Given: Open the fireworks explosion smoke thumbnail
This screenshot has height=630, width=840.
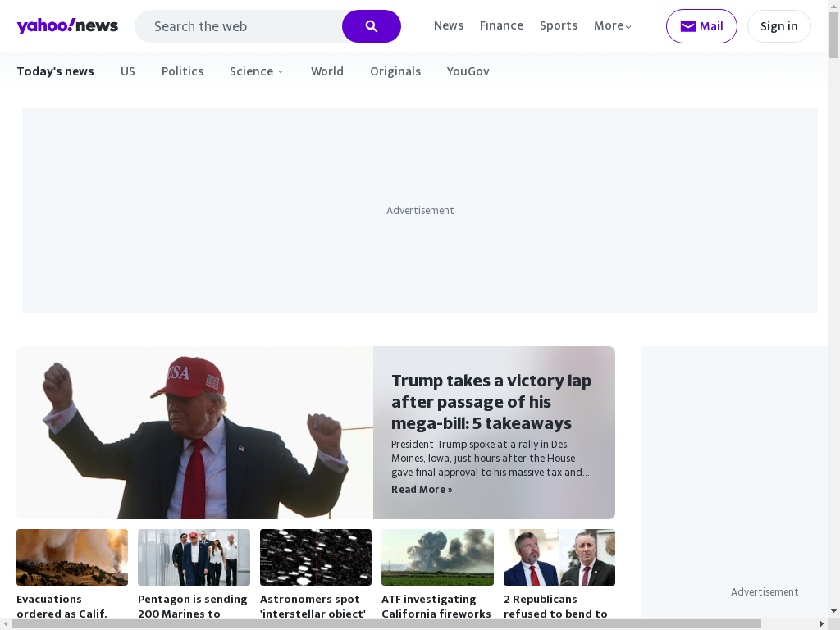Looking at the screenshot, I should 437,557.
